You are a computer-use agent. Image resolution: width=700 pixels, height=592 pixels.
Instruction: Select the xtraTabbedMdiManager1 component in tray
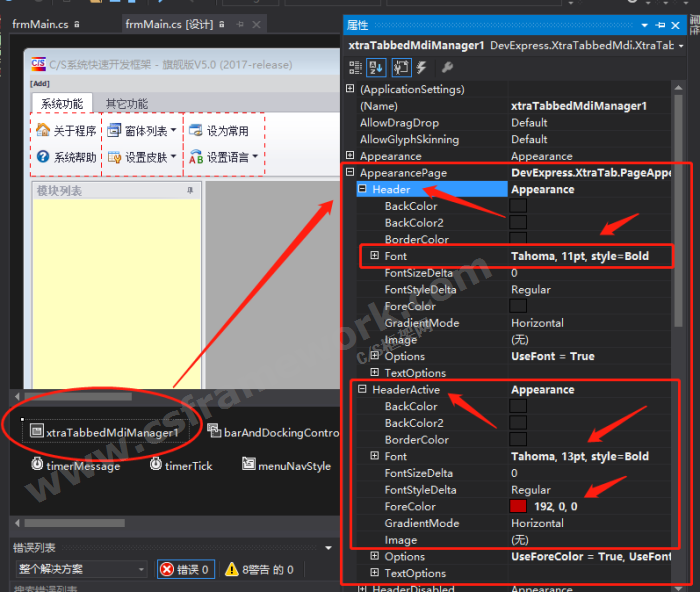104,432
